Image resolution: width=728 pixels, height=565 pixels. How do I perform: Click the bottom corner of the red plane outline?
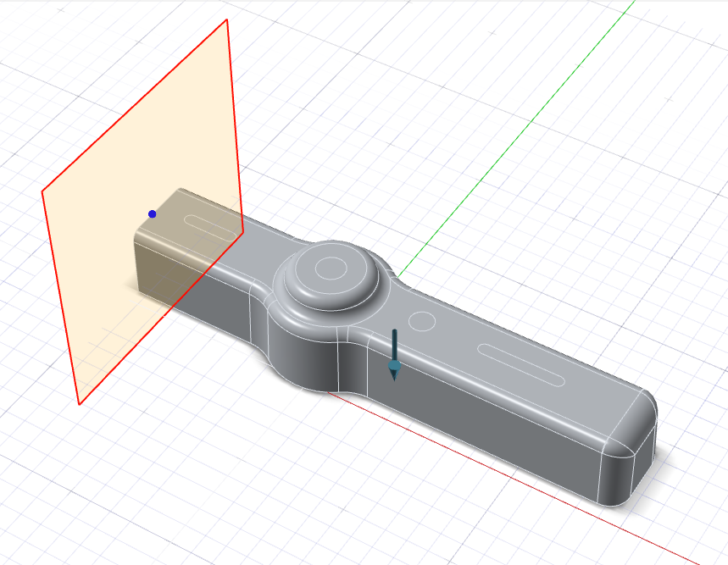[79, 404]
